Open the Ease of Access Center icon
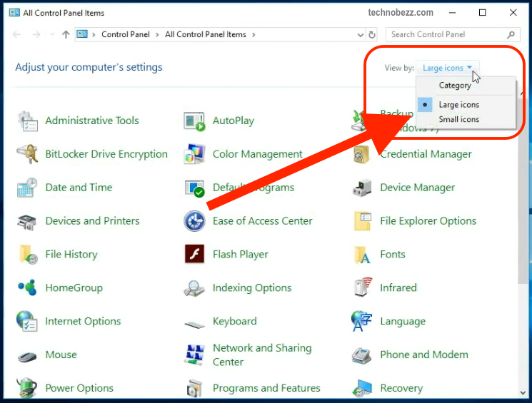Viewport: 532px width, 403px height. [194, 221]
